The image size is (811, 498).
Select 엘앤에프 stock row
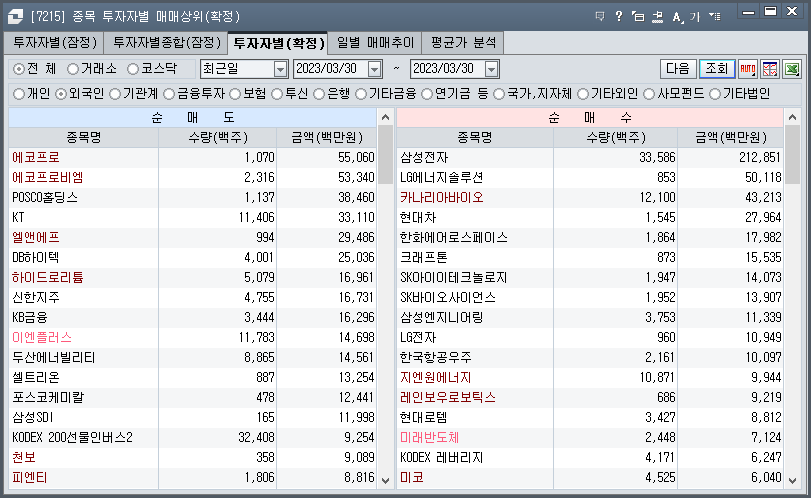pos(192,237)
